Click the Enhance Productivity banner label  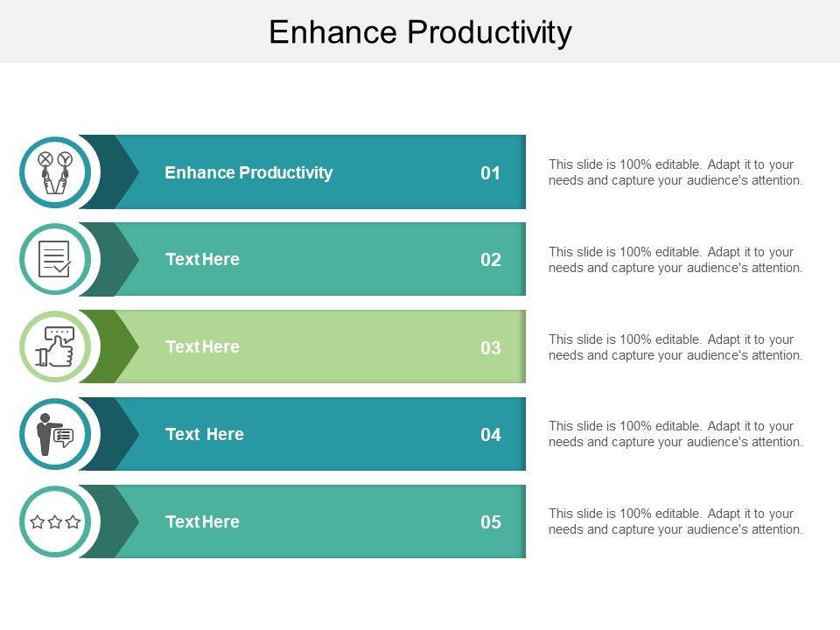(248, 172)
